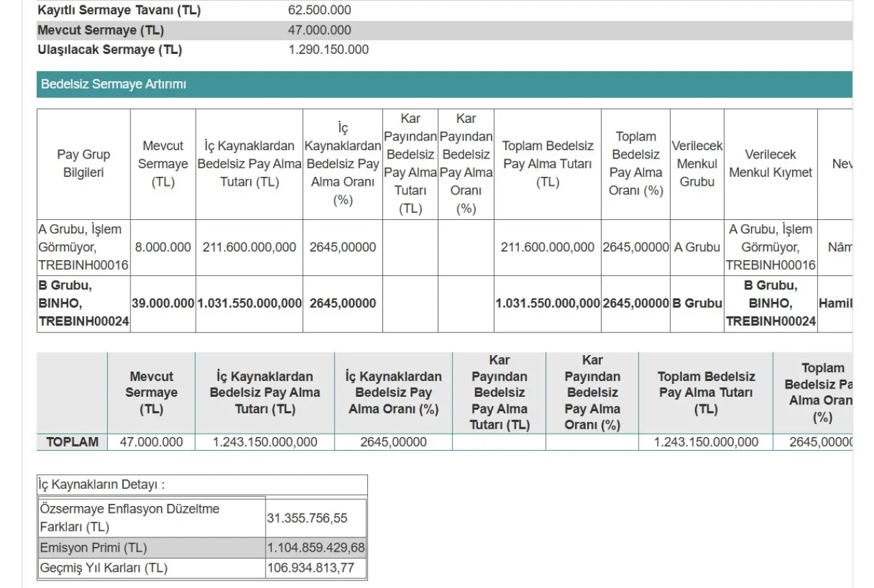Viewport: 874px width, 588px height.
Task: Select the Emisyon Primi value 1.104.859.429,68
Action: point(315,548)
